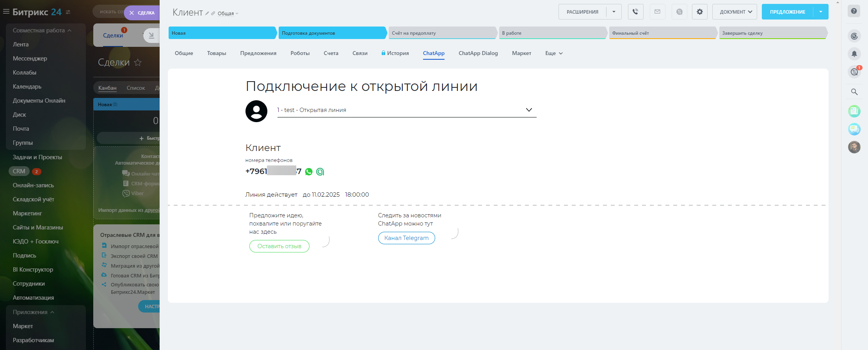Screen dimensions: 868x350
Task: Click the WhatsApp icon next to phone number
Action: (309, 172)
